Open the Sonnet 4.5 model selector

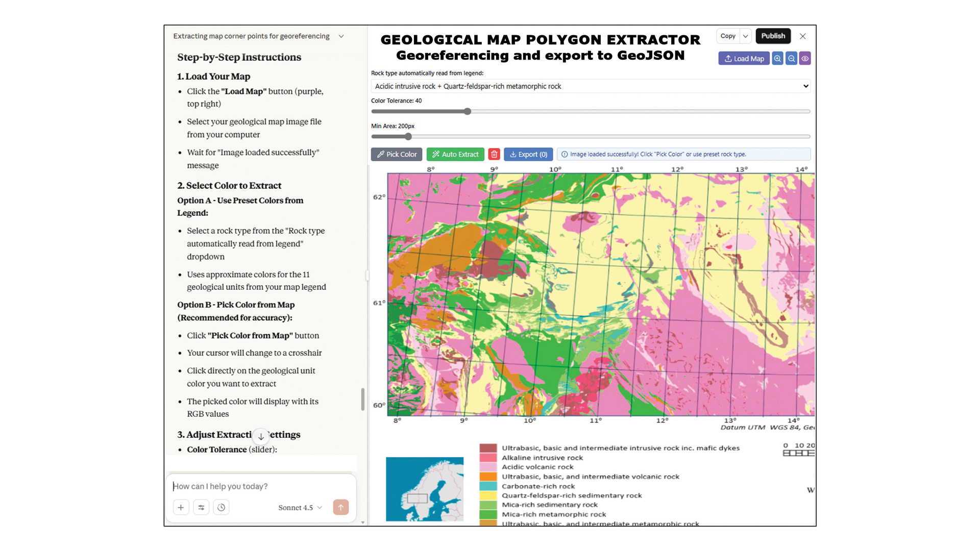(x=300, y=507)
